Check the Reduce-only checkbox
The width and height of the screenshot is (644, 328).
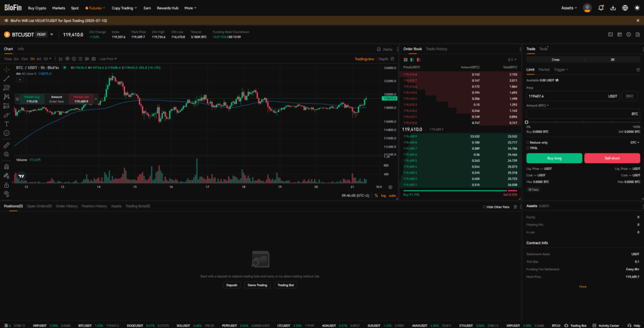click(x=528, y=143)
